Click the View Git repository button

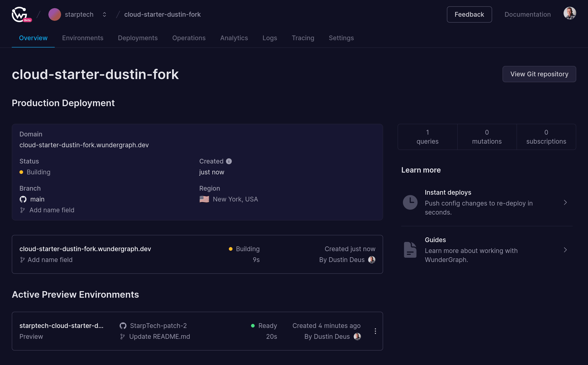coord(539,74)
